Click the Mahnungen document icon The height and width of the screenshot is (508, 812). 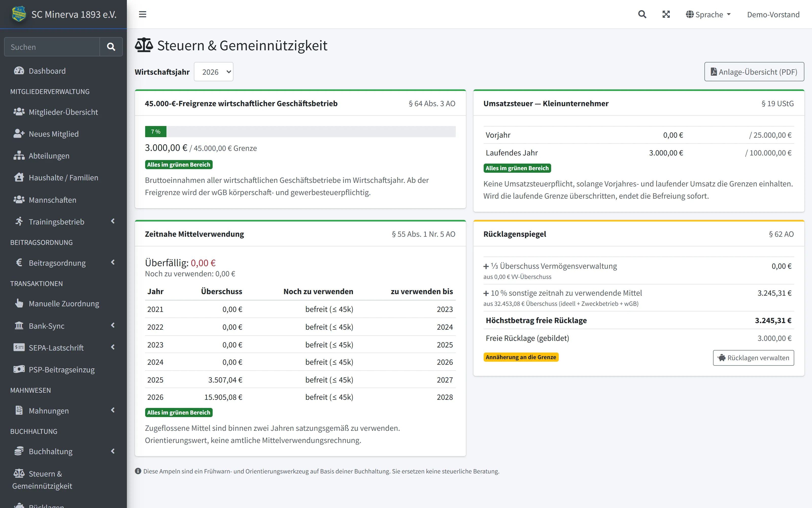point(19,410)
